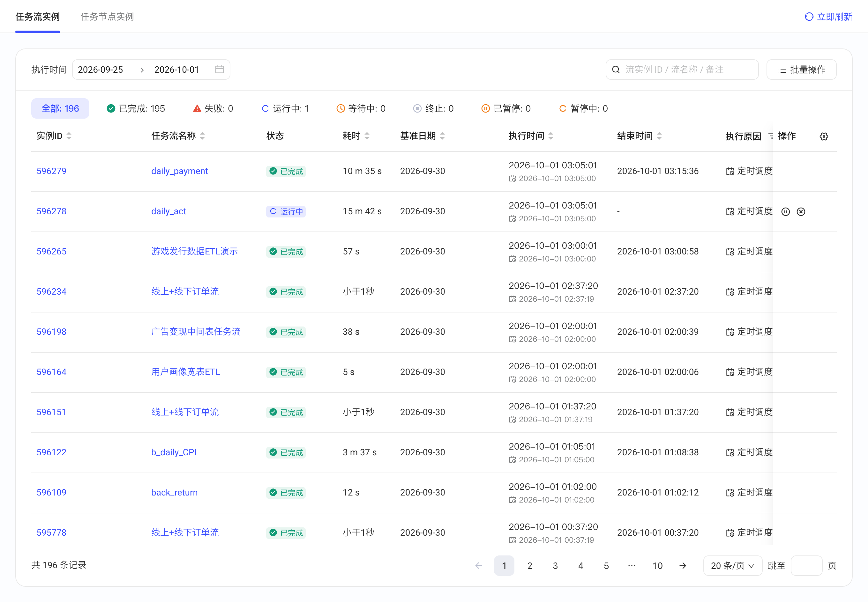Open instance 596151
868x602 pixels.
pyautogui.click(x=51, y=412)
